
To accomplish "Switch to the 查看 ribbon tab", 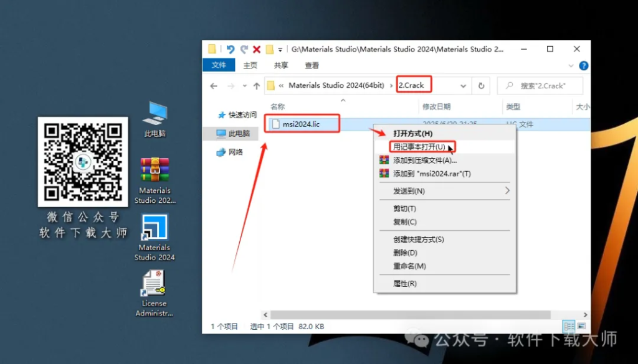I will (311, 65).
